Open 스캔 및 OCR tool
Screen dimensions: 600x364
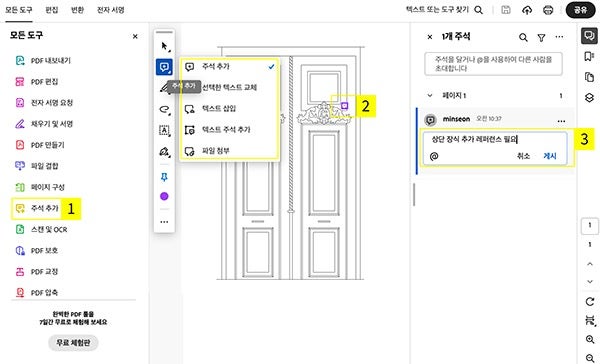click(41, 229)
